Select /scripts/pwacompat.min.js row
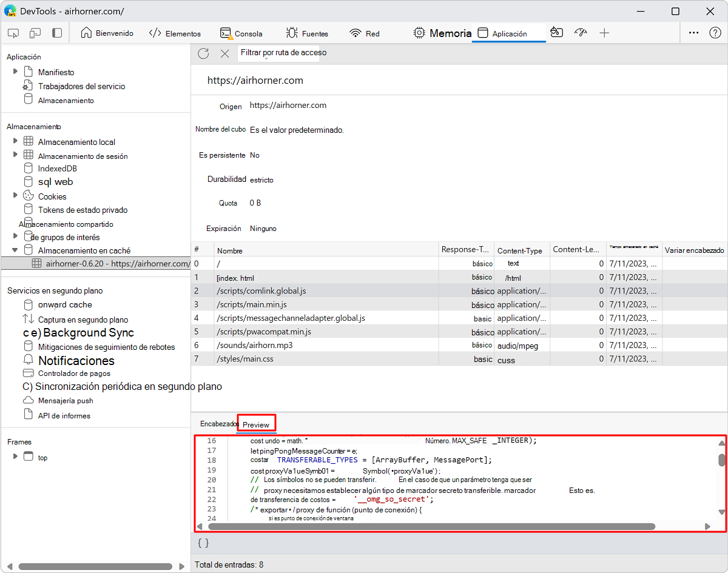Screen dimensions: 728x573 click(459, 332)
